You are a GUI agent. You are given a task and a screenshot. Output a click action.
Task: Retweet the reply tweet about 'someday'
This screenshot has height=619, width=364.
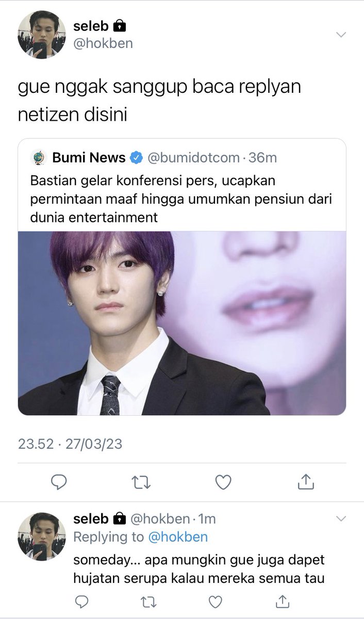[148, 601]
